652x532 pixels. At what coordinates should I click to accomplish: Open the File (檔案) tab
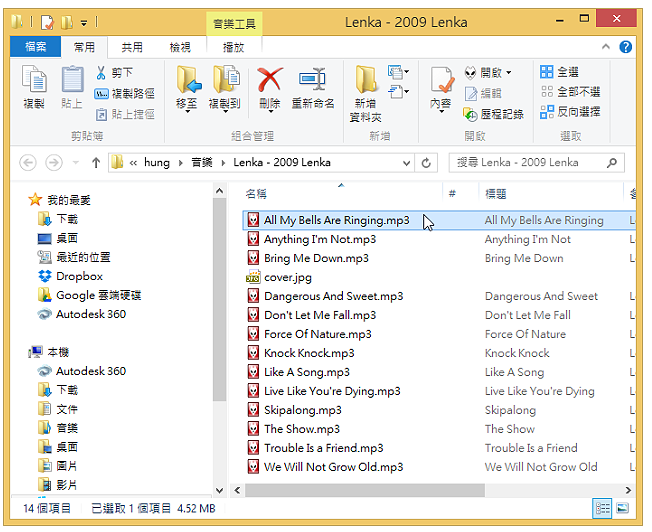35,47
